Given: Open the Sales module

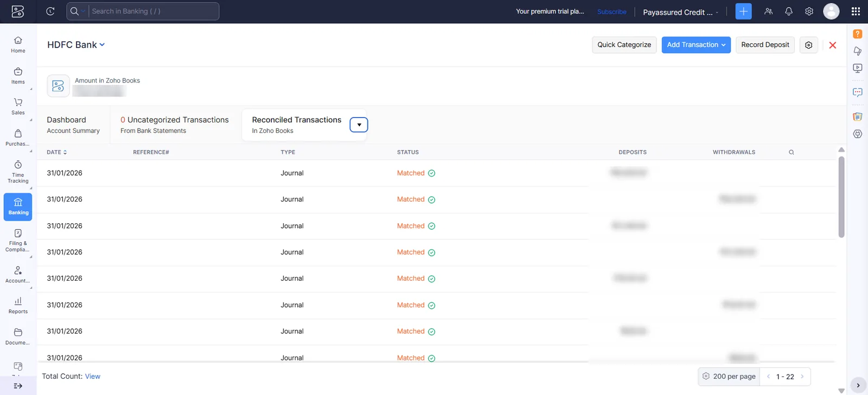Looking at the screenshot, I should click(x=18, y=107).
